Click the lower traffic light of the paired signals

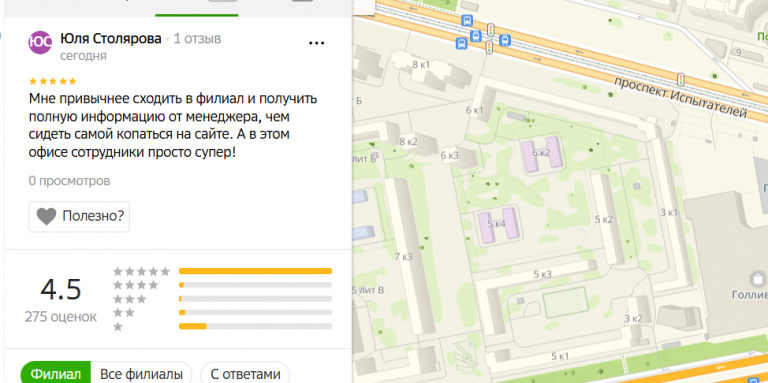coord(488,47)
